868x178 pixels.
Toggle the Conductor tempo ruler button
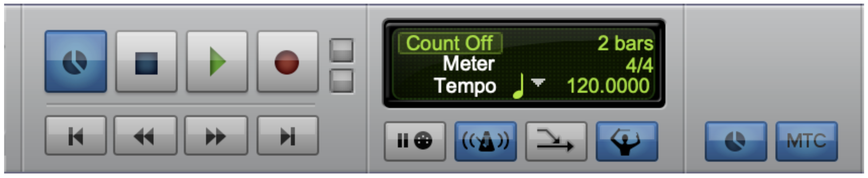(x=627, y=141)
